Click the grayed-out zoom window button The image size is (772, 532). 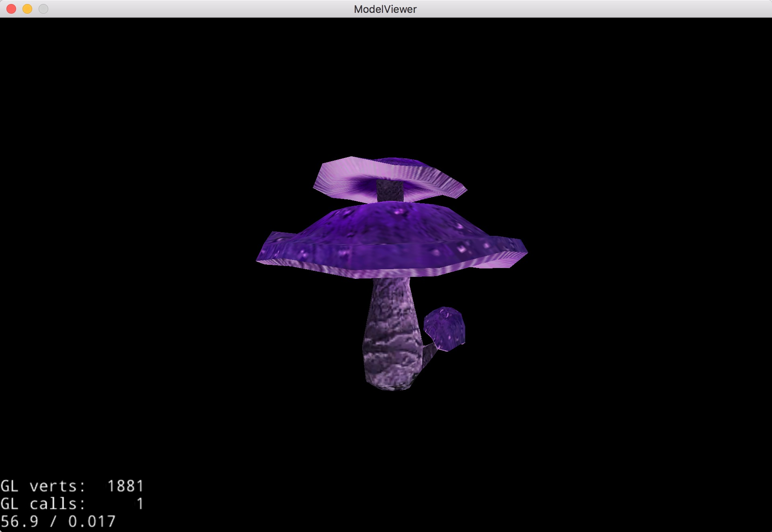point(43,9)
